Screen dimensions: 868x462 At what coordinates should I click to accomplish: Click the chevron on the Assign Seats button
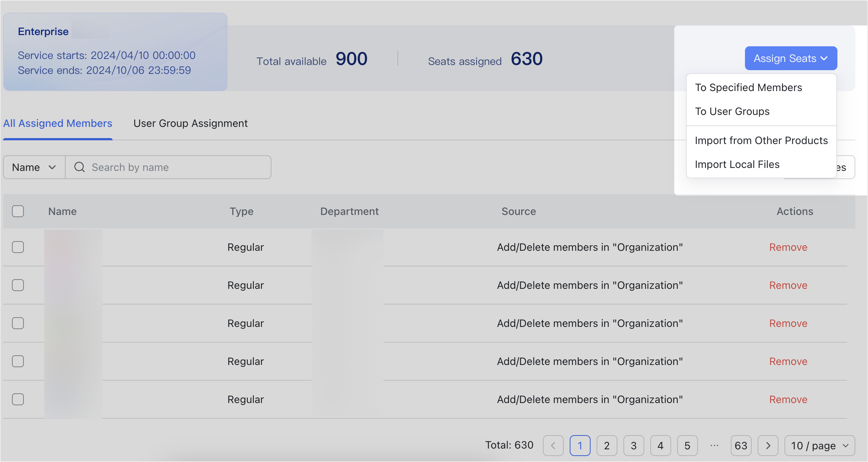coord(824,58)
